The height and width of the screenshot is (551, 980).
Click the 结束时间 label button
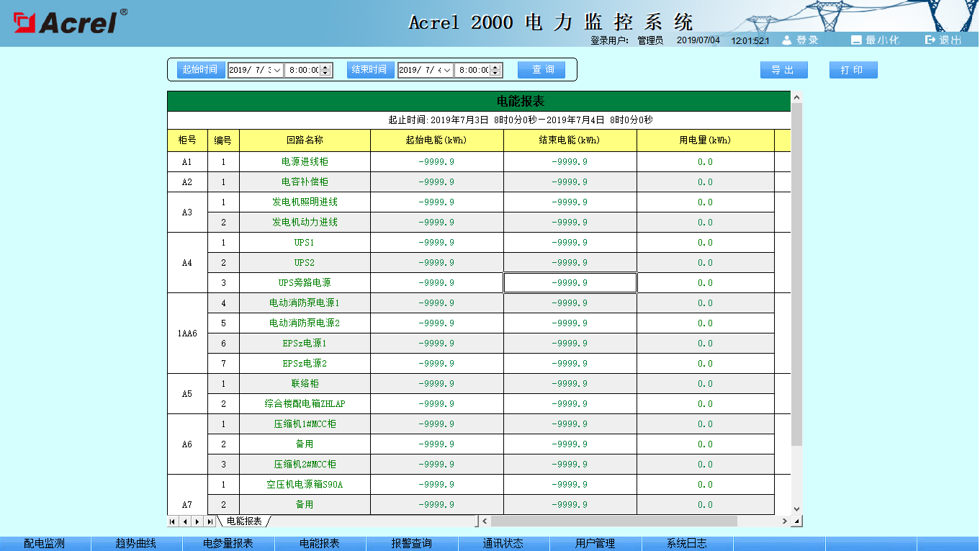(x=370, y=70)
